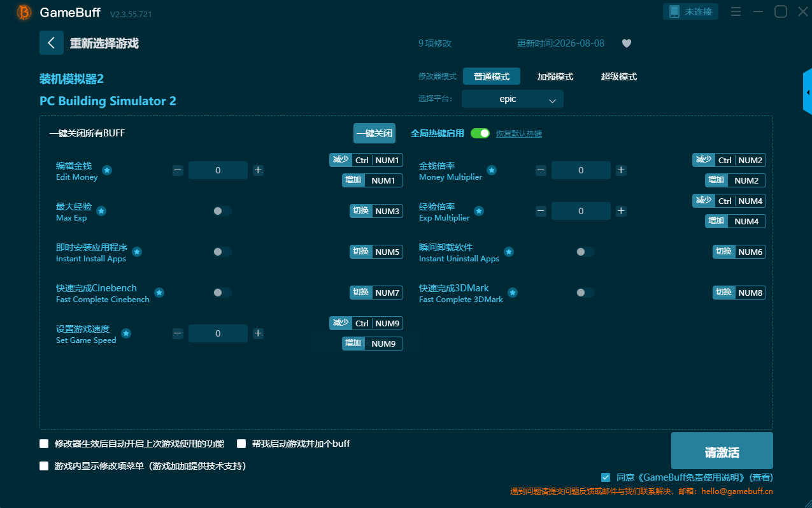
Task: Click star icon beside Instant Install Apps
Action: click(x=137, y=252)
